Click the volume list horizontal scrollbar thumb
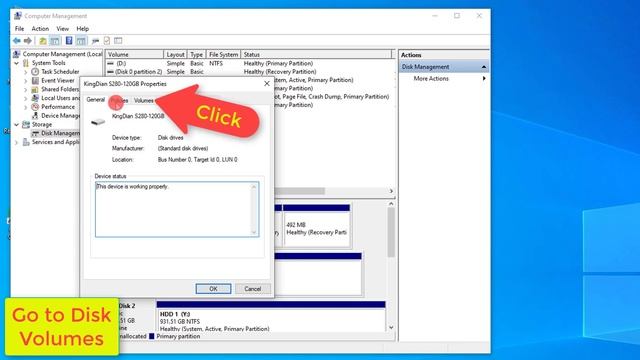The image size is (640, 360). pos(299,191)
